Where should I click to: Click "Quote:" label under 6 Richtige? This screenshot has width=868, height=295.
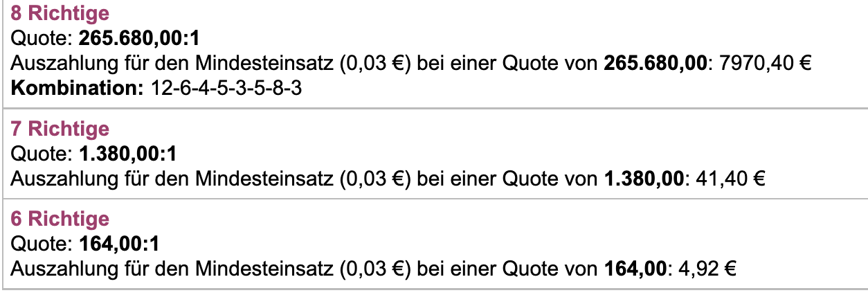click(x=42, y=244)
